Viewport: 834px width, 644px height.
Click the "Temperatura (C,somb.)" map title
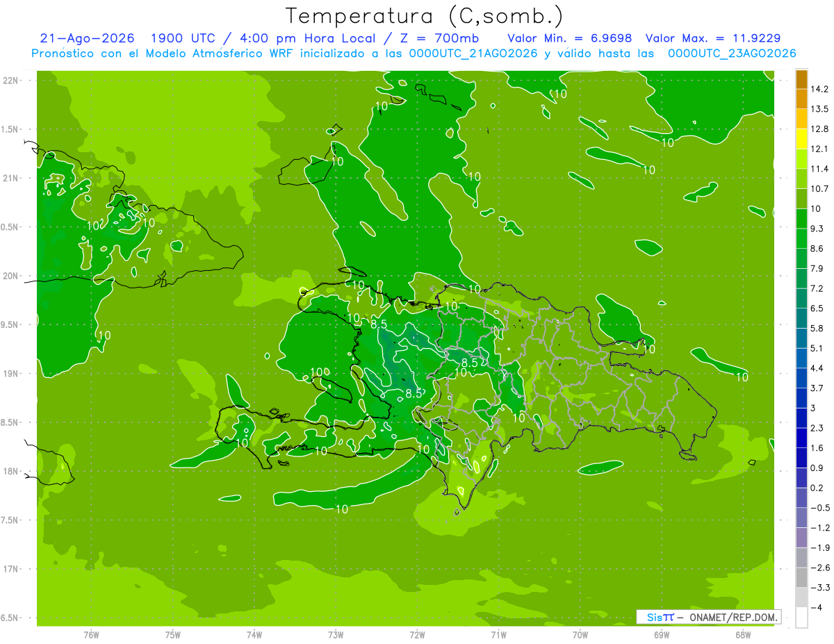tap(424, 15)
